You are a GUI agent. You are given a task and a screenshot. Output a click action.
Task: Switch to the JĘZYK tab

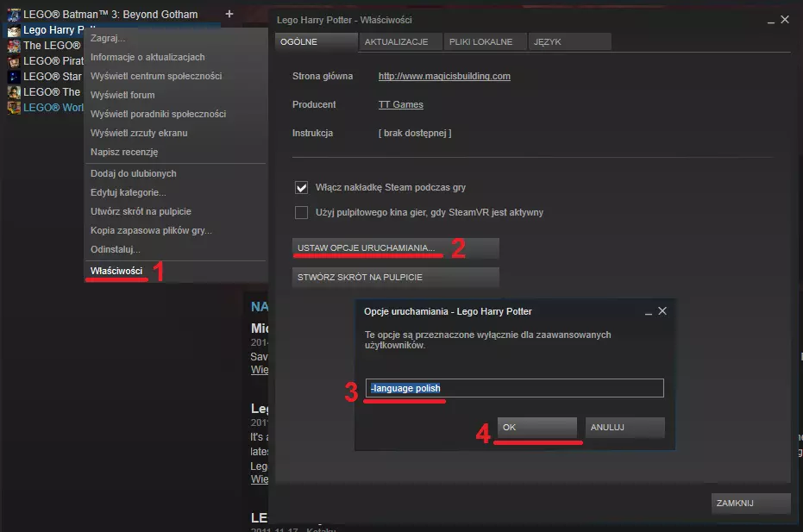tap(569, 42)
